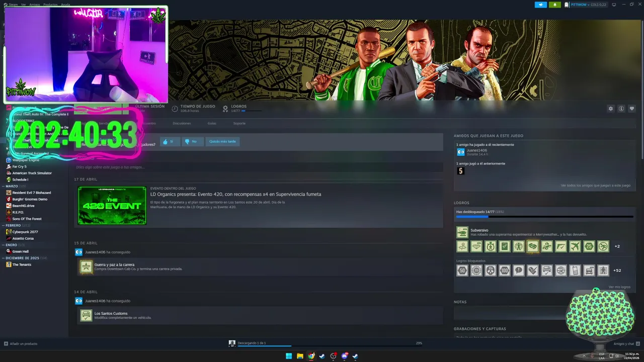
Task: Click Guerra y paz a la carrera achievement icon
Action: pos(86,266)
